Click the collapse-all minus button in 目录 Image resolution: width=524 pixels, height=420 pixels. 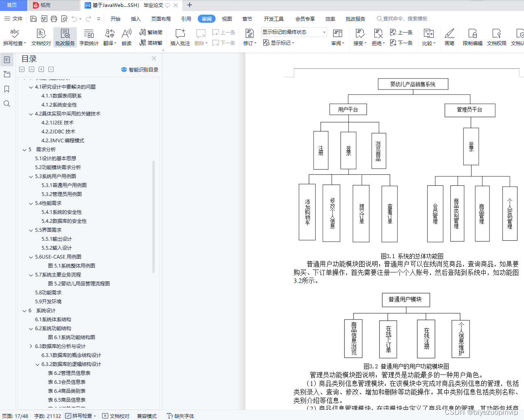(51, 70)
